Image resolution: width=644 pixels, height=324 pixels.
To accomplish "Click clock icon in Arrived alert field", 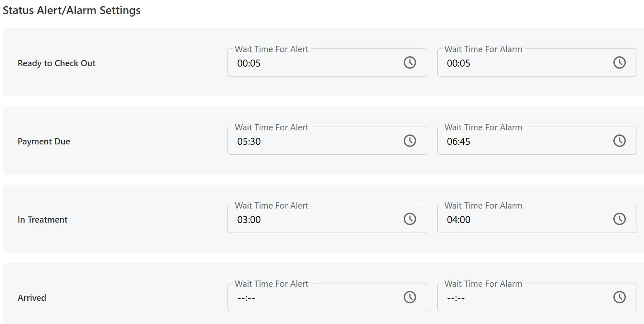I will [409, 297].
